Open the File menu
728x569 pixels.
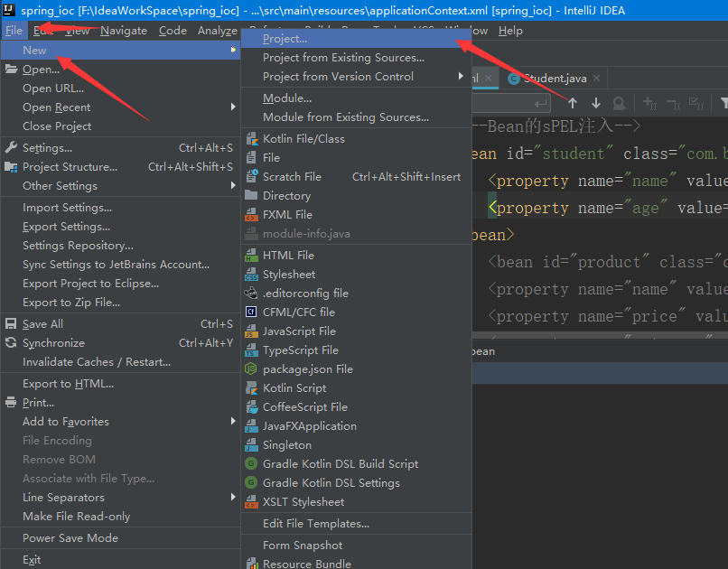(14, 31)
